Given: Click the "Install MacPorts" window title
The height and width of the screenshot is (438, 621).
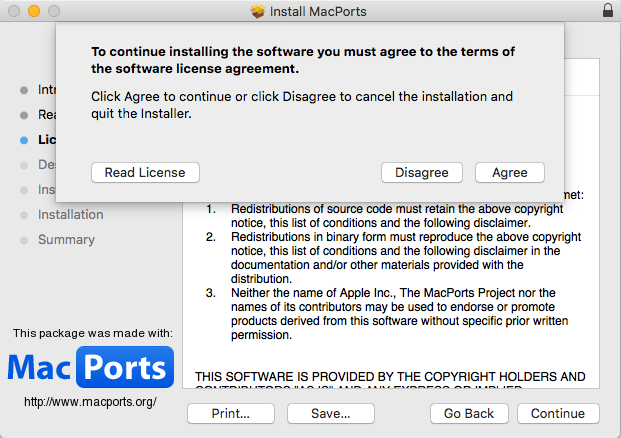Looking at the screenshot, I should pos(320,11).
